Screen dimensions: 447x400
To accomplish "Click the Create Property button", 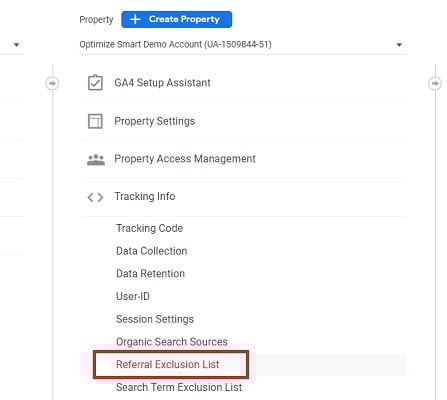I will (176, 19).
